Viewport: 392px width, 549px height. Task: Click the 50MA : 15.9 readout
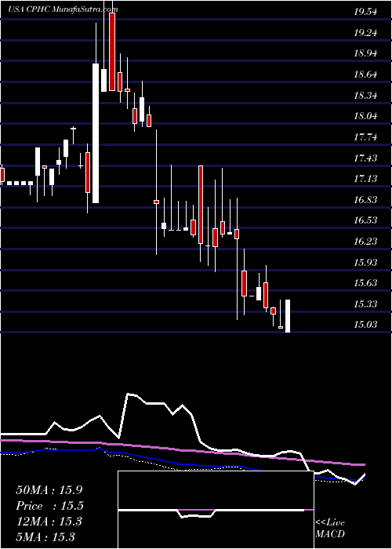[49, 489]
